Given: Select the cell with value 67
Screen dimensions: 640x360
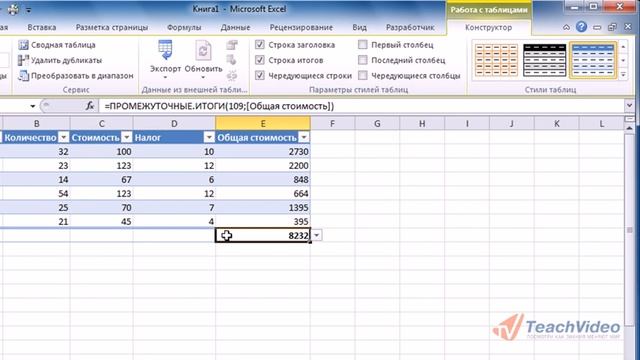Looking at the screenshot, I should [x=101, y=180].
